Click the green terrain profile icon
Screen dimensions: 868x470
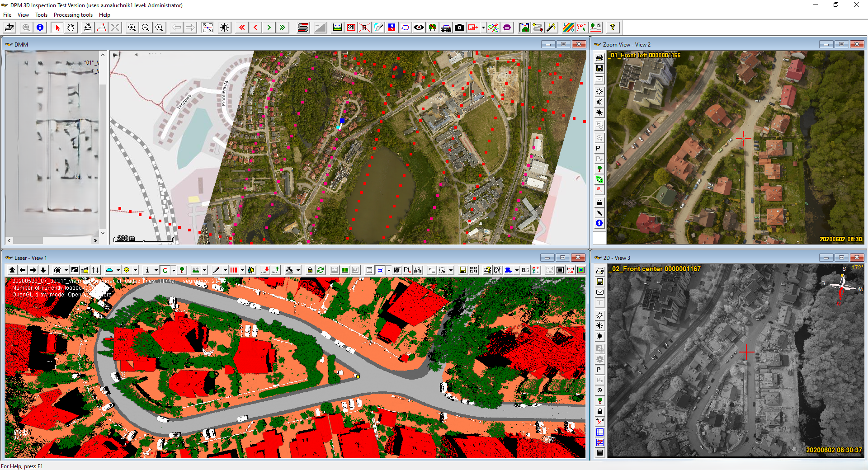point(337,28)
